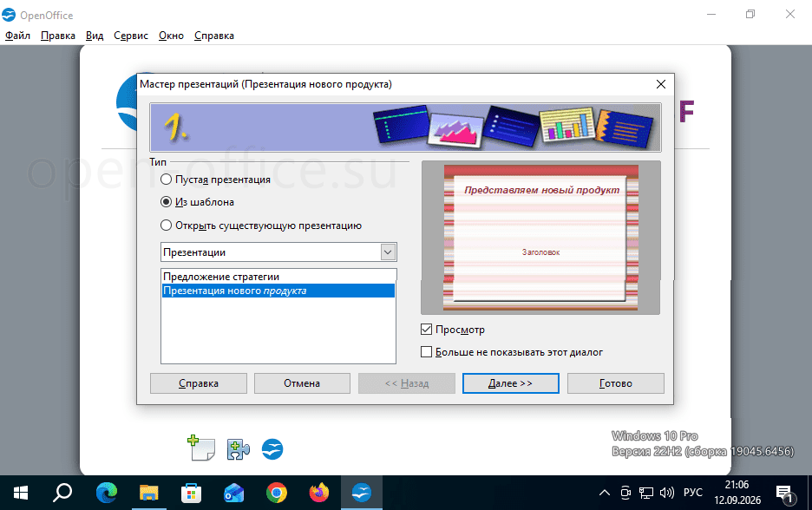Select 'Предложение стратегии' template in list
Screen dimensions: 812x510
pos(278,277)
